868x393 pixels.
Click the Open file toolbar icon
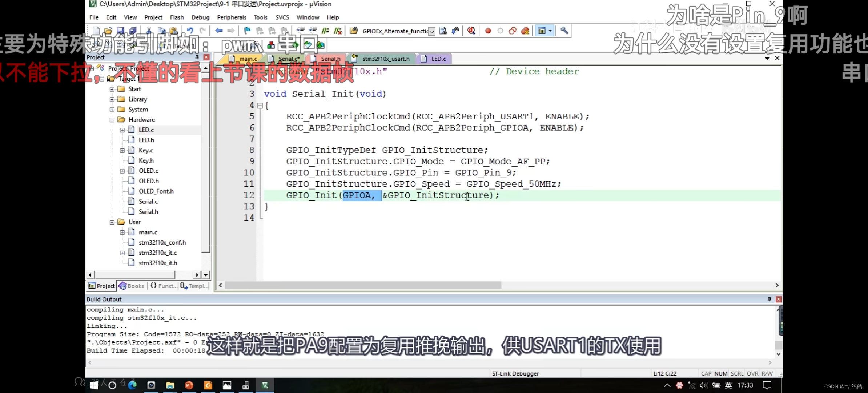[x=108, y=31]
